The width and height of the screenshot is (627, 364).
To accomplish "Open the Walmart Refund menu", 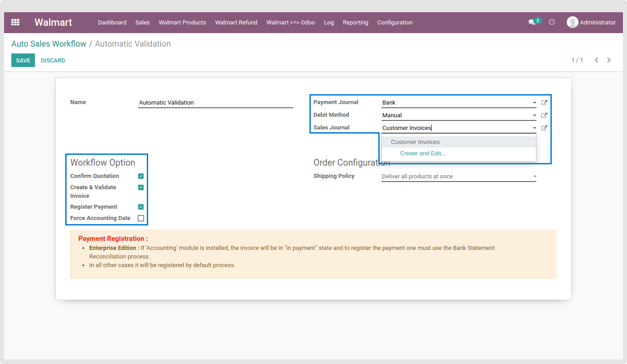I will (x=236, y=22).
